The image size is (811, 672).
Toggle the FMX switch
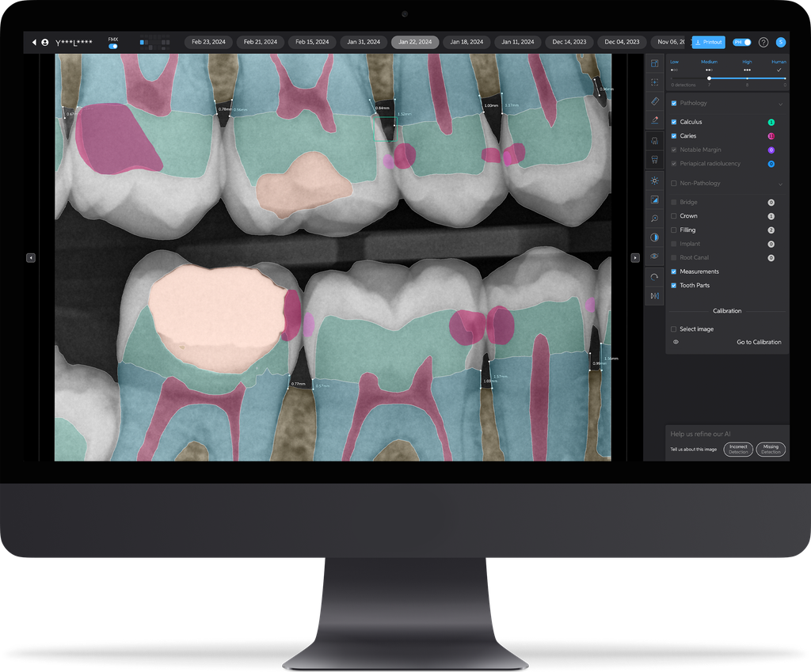point(112,47)
